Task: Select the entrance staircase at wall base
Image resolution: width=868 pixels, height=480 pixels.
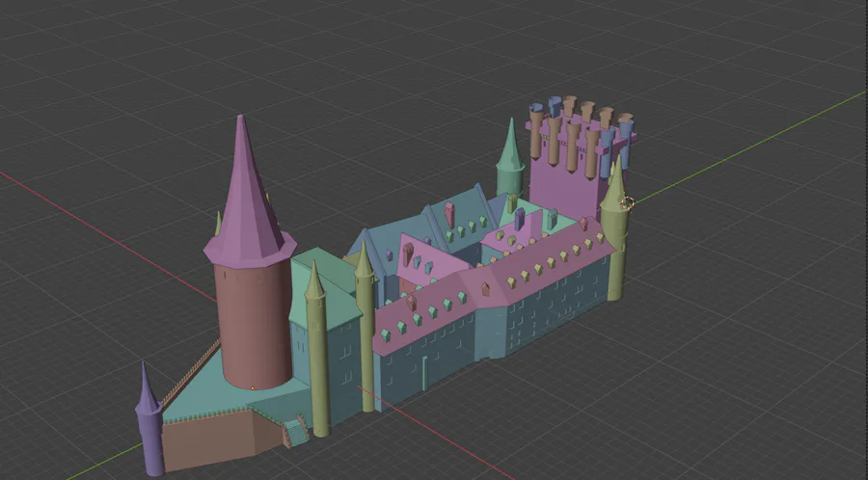Action: [297, 432]
